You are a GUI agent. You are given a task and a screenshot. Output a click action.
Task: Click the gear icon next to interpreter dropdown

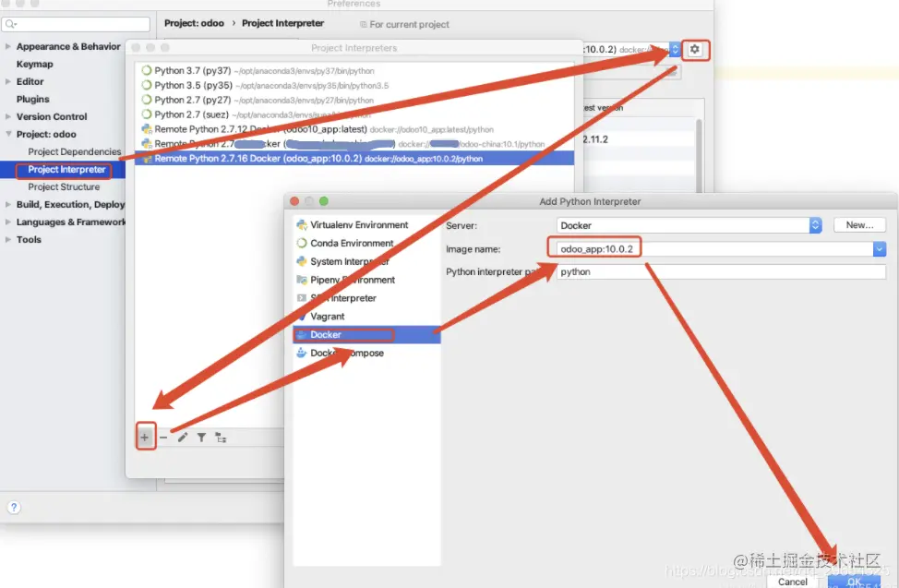tap(695, 49)
